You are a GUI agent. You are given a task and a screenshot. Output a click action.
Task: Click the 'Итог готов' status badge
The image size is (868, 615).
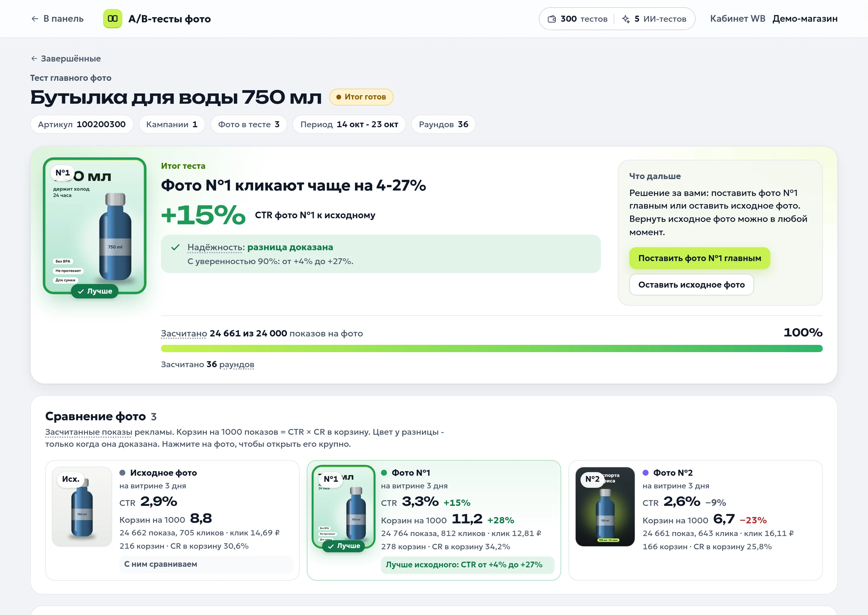point(361,97)
